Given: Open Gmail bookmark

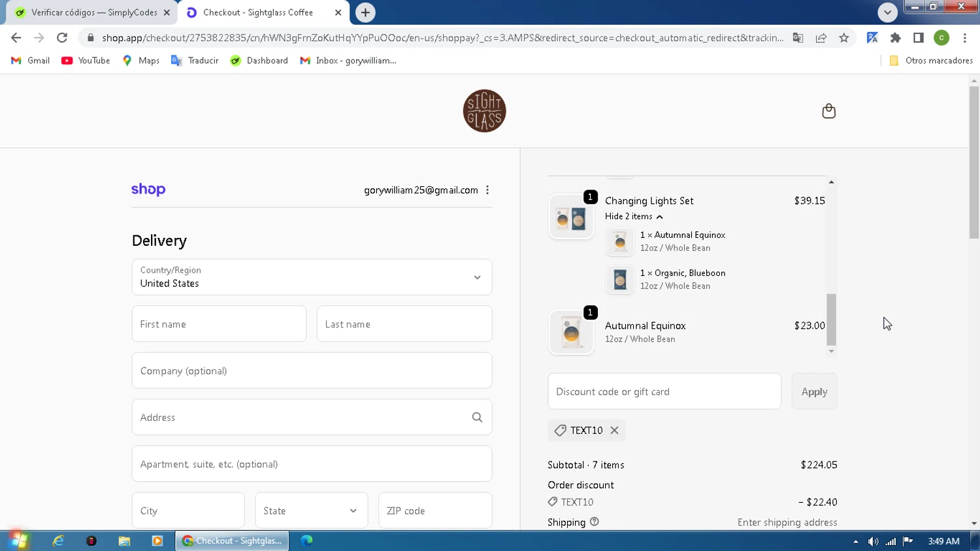Looking at the screenshot, I should point(30,60).
